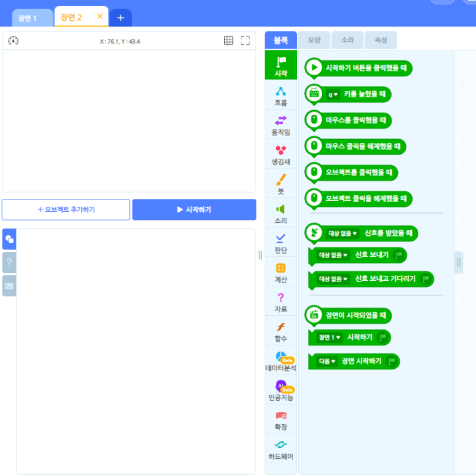Open the console panel tab icon
The width and height of the screenshot is (476, 476).
(x=9, y=286)
